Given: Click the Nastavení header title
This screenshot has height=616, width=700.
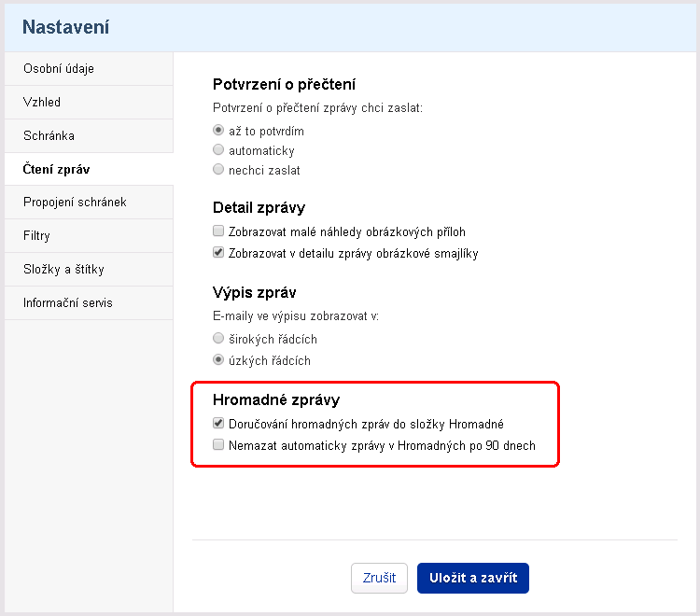Looking at the screenshot, I should 66,27.
